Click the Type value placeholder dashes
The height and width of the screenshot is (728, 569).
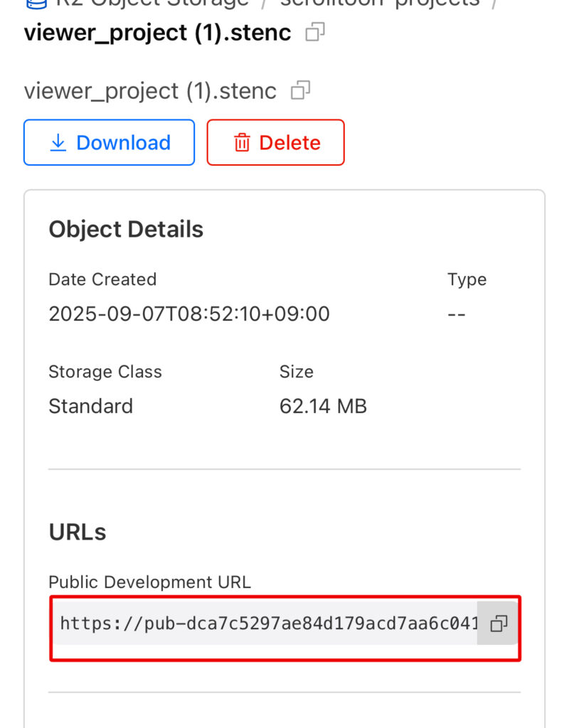tap(457, 314)
